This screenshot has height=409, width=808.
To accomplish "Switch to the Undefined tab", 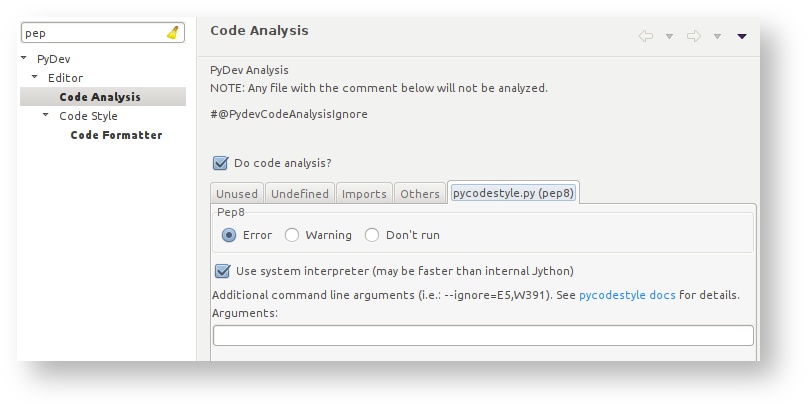I will (x=299, y=194).
